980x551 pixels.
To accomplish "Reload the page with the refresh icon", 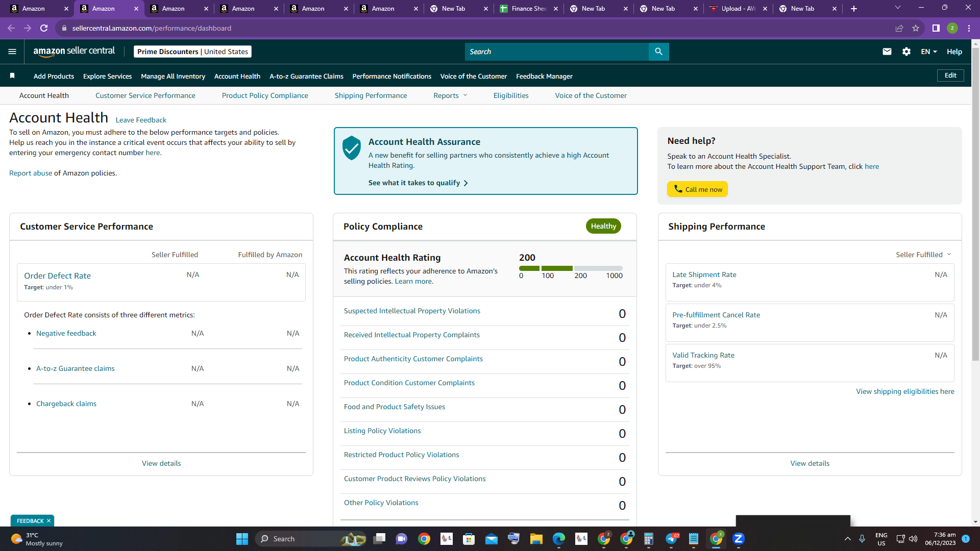I will click(x=44, y=28).
